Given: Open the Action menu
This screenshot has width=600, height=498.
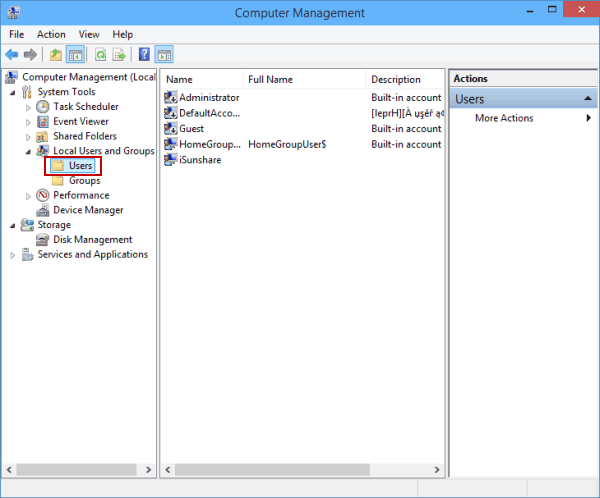Looking at the screenshot, I should pyautogui.click(x=51, y=34).
